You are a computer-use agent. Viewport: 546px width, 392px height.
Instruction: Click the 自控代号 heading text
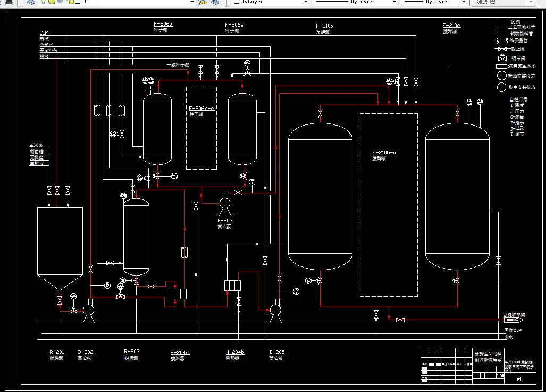[518, 99]
